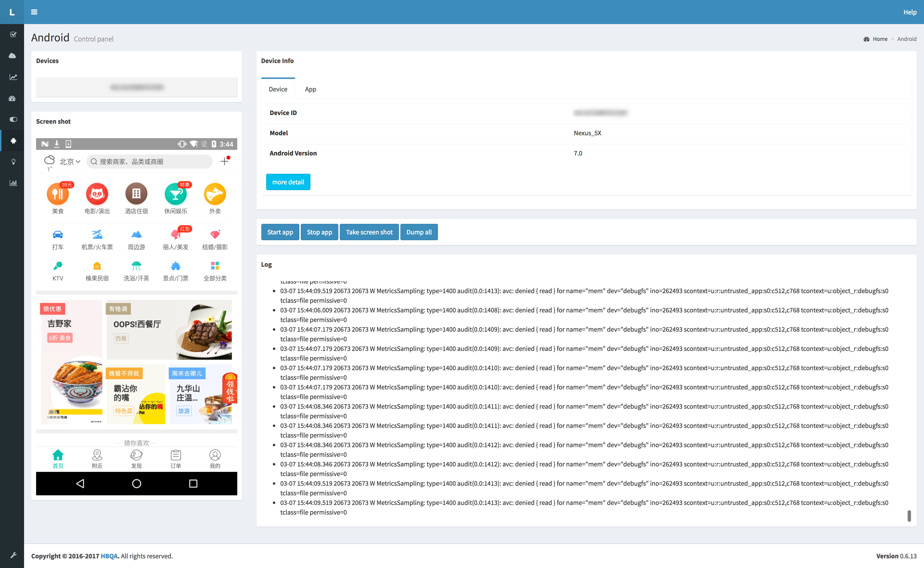Click the lightbulb sidebar icon

[13, 162]
